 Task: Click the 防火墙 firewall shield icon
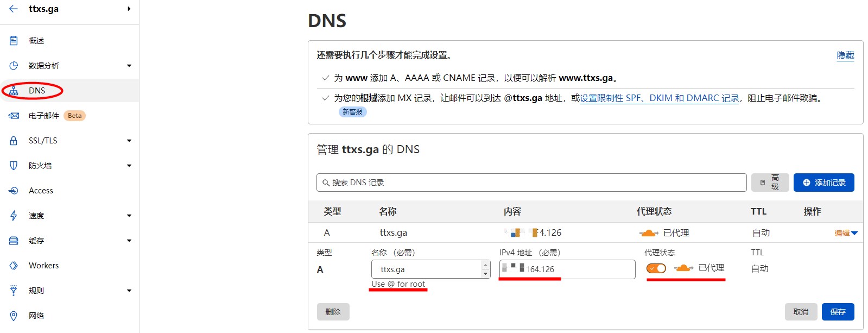pyautogui.click(x=14, y=166)
